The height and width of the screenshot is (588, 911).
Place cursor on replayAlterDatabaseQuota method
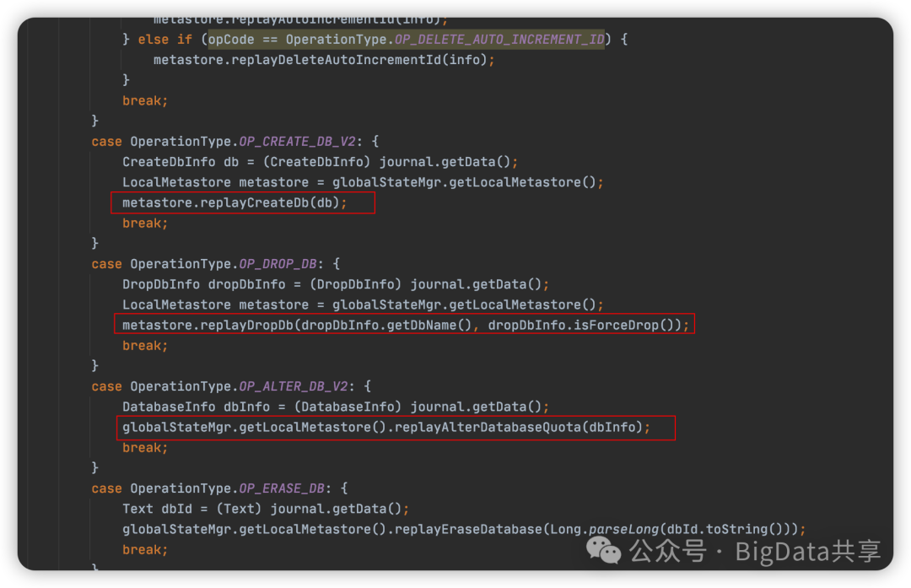click(x=488, y=428)
